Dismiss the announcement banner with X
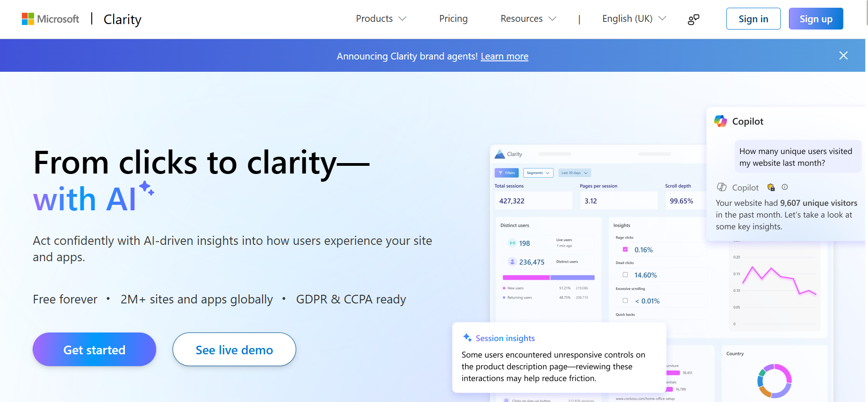The height and width of the screenshot is (402, 868). pos(843,55)
